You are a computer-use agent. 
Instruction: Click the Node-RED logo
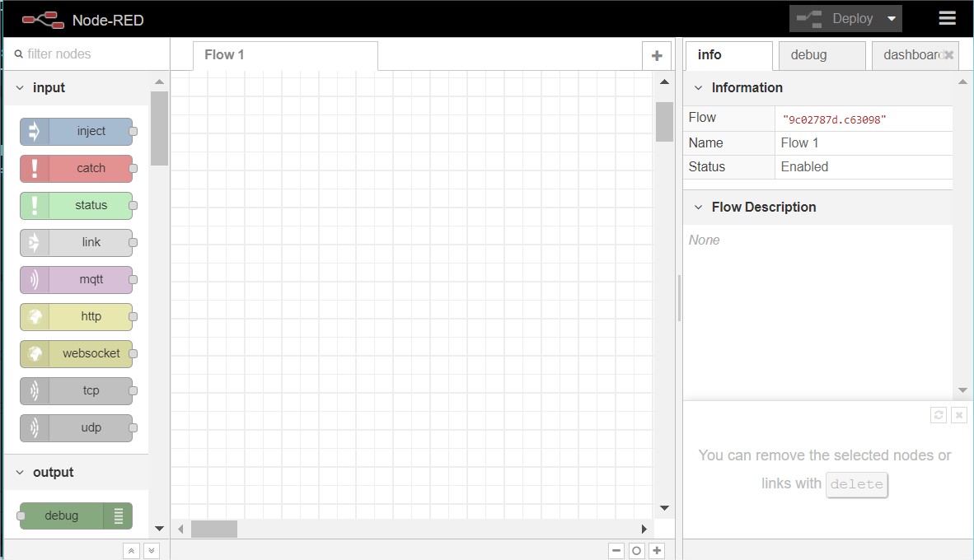click(43, 21)
